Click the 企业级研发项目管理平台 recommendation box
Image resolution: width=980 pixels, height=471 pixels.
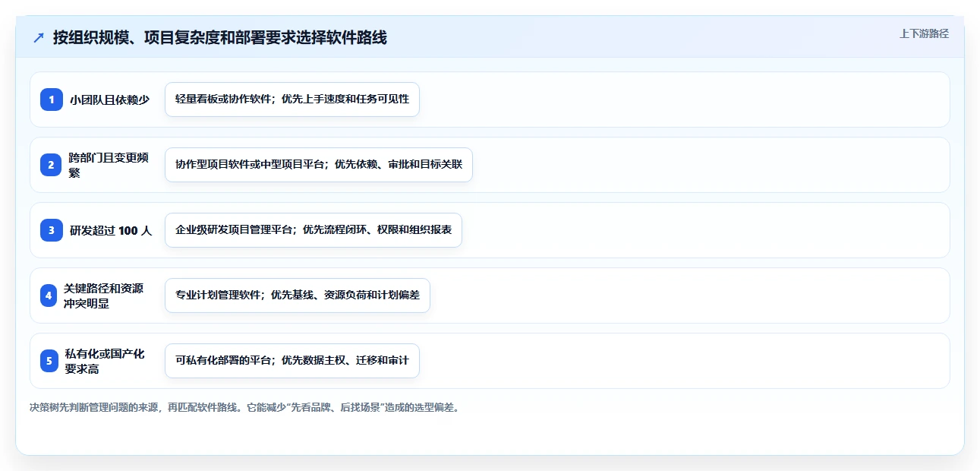tap(314, 230)
